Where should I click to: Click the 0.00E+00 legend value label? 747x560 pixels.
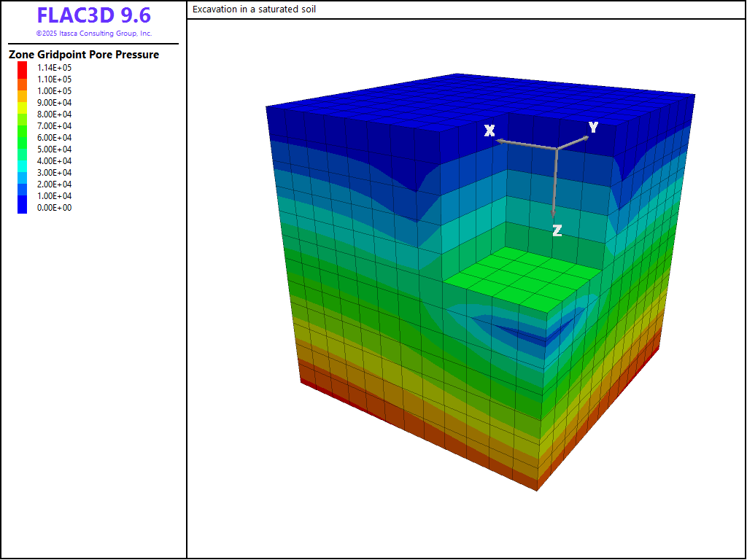point(54,208)
